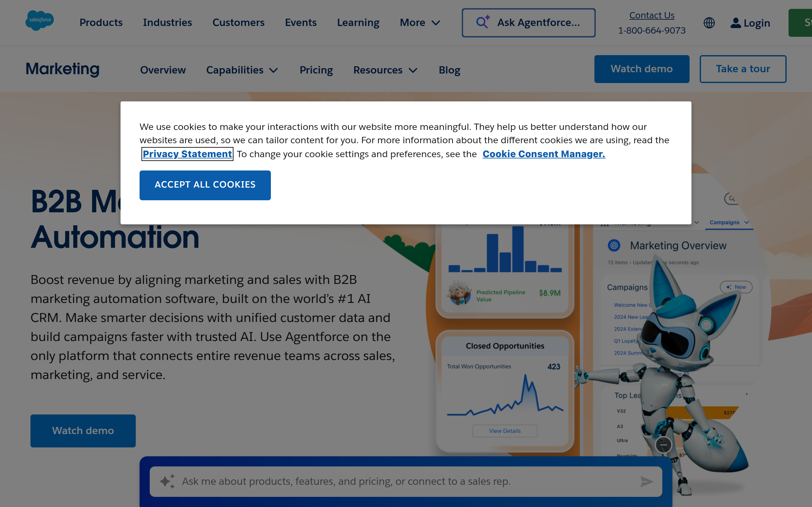The height and width of the screenshot is (507, 812).
Task: Accept all cookies
Action: [205, 185]
